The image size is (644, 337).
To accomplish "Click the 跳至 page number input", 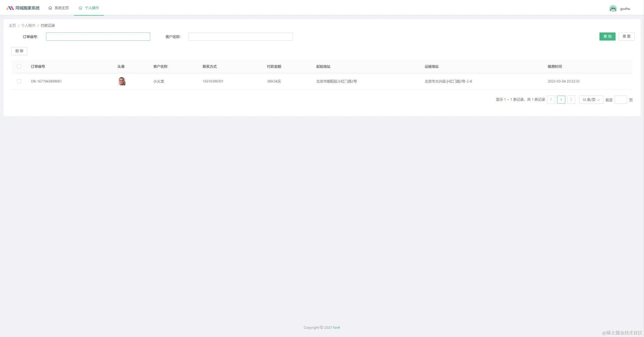I will 621,100.
